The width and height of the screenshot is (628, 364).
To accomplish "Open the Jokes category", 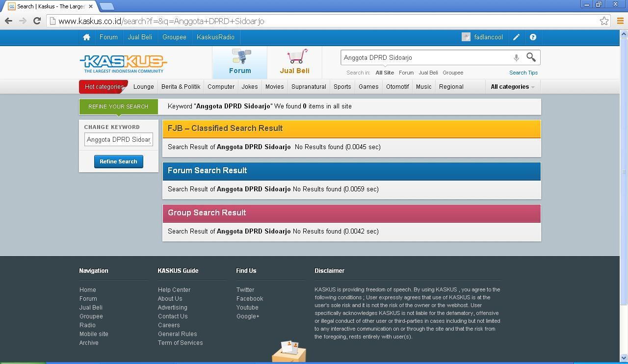I will 250,87.
